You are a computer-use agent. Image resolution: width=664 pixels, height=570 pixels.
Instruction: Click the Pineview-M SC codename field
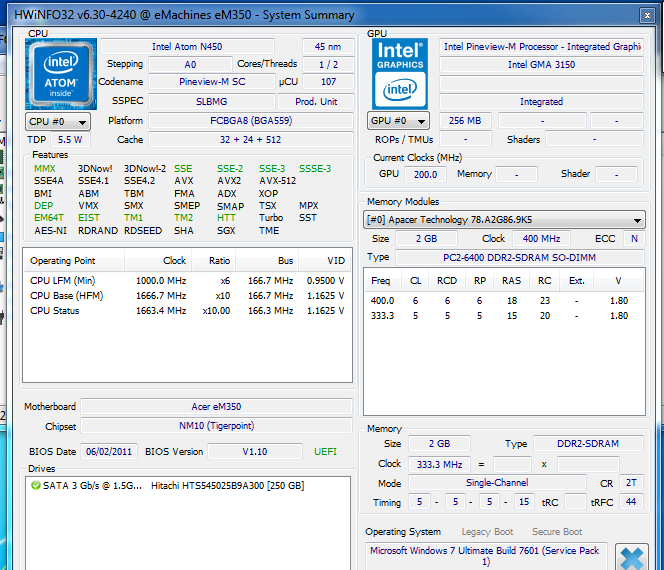[x=212, y=82]
